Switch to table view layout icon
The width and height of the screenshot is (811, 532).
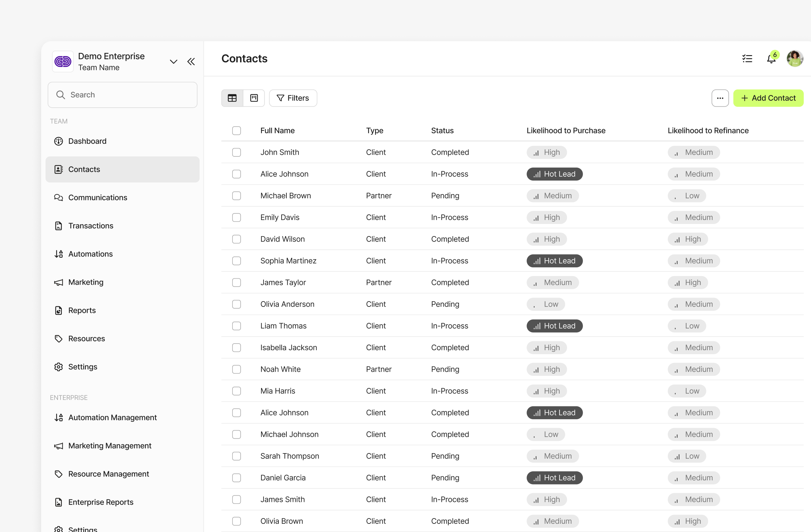pos(232,98)
